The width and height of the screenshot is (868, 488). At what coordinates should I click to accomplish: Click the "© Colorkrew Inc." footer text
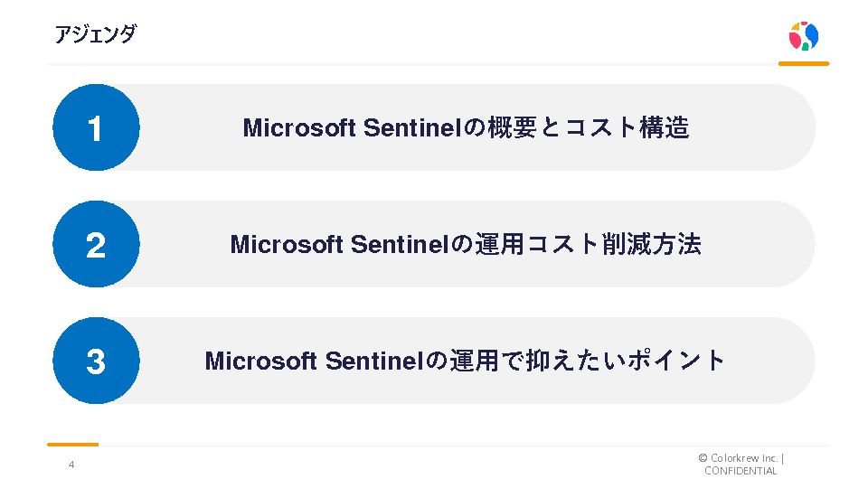[x=738, y=458]
